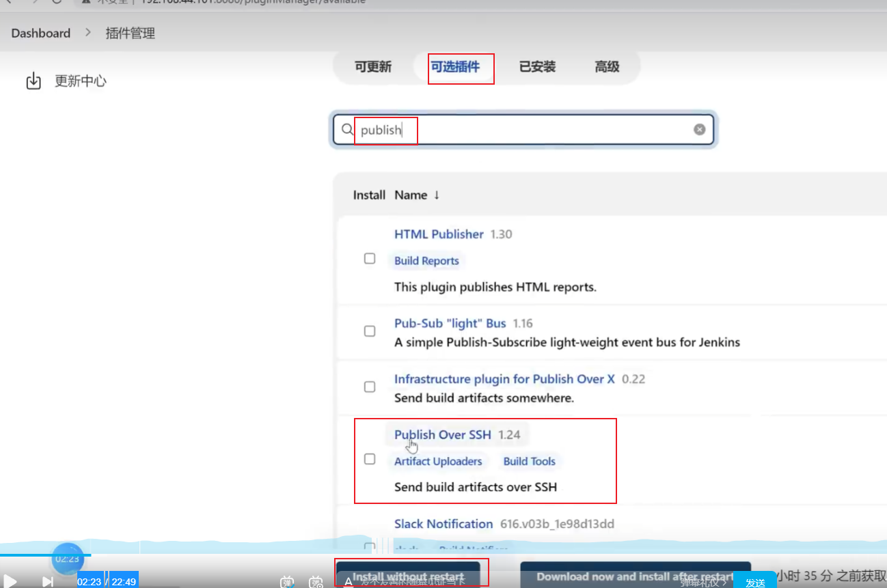Check the Publish Over SSH checkbox
887x588 pixels.
click(370, 459)
